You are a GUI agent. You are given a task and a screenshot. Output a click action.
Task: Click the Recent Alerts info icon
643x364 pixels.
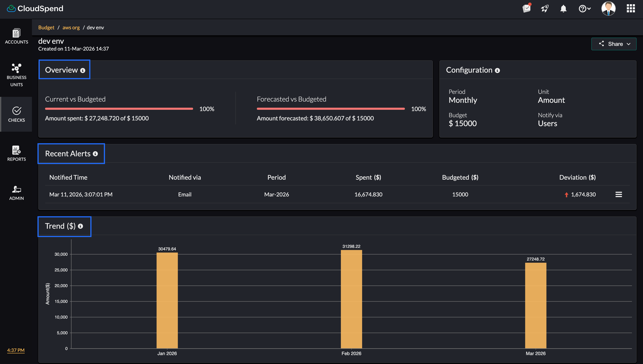(95, 154)
